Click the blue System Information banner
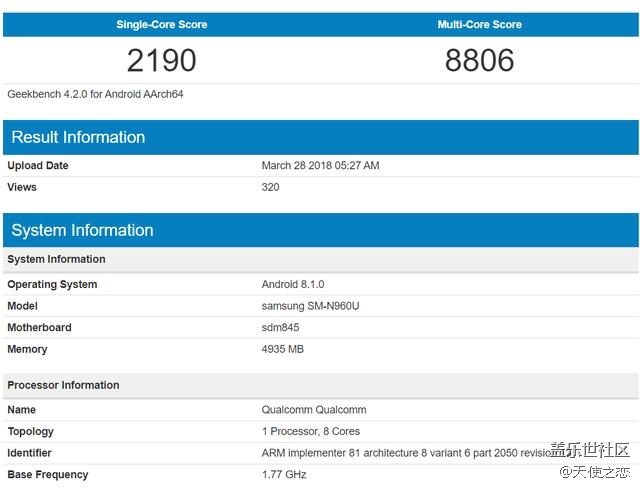This screenshot has width=640, height=495. point(321,230)
